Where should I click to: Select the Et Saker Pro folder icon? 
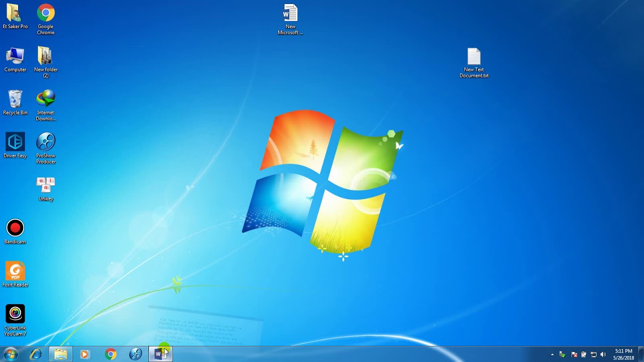point(15,17)
